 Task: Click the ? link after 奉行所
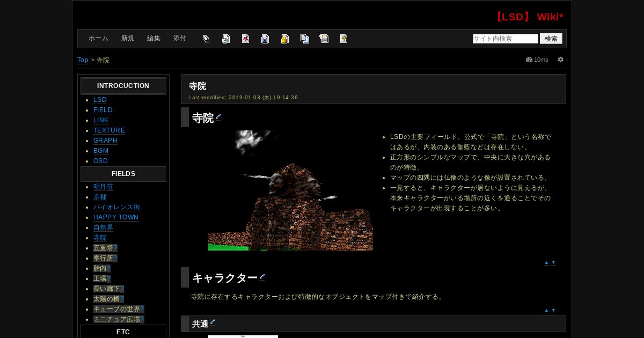(x=115, y=258)
